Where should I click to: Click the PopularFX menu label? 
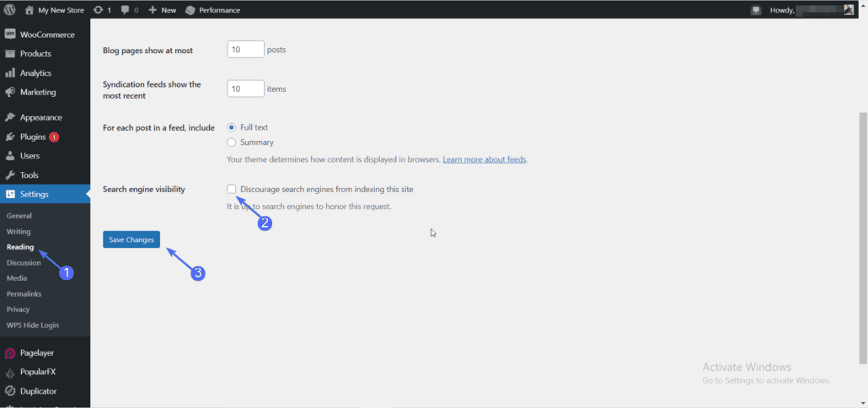[x=38, y=372]
